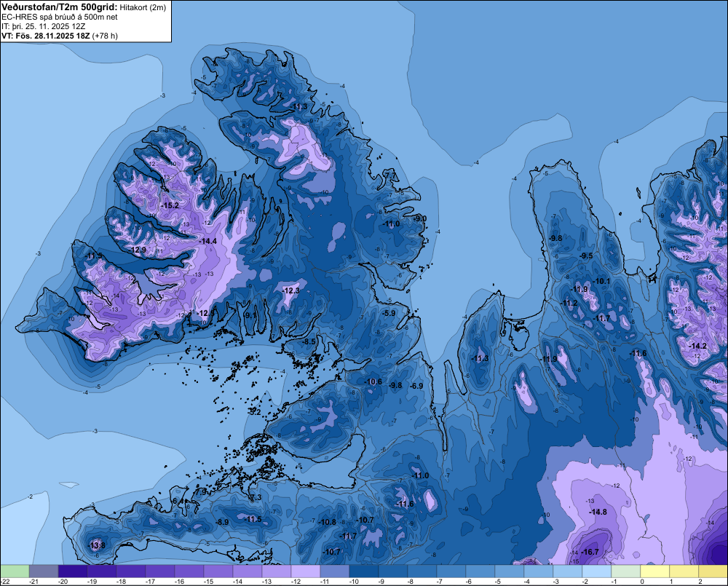The image size is (728, 586).
Task: Click the -14.8 temperature label on the map
Action: point(598,512)
